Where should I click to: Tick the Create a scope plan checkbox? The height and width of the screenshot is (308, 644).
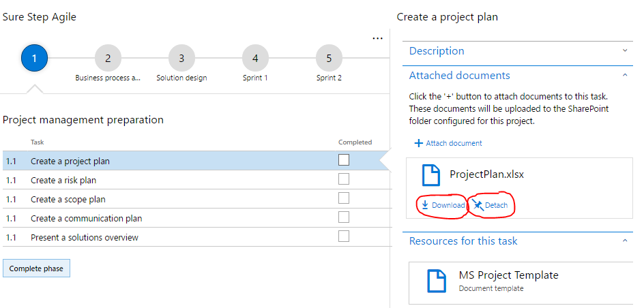344,198
